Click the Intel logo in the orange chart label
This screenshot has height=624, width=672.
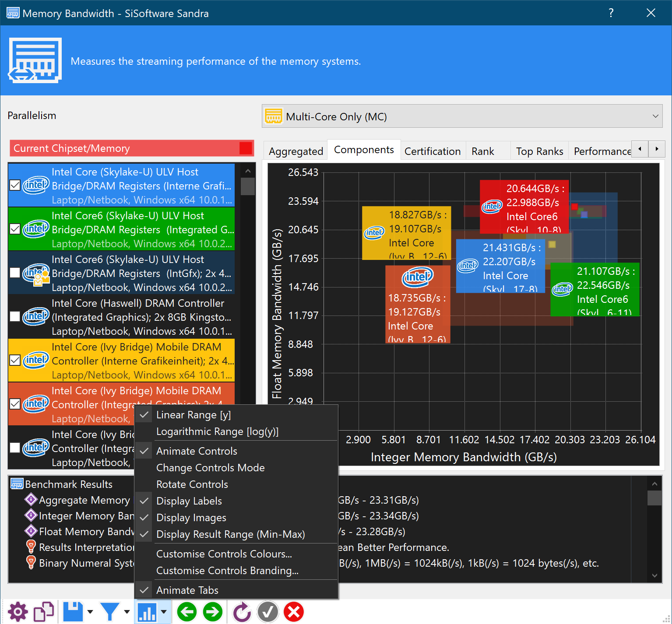(x=418, y=277)
